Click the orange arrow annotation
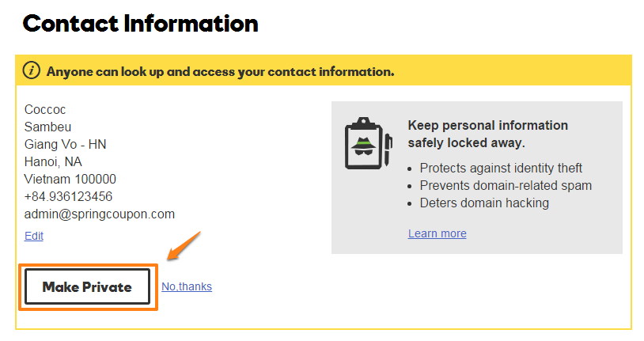The width and height of the screenshot is (644, 341). (x=184, y=246)
